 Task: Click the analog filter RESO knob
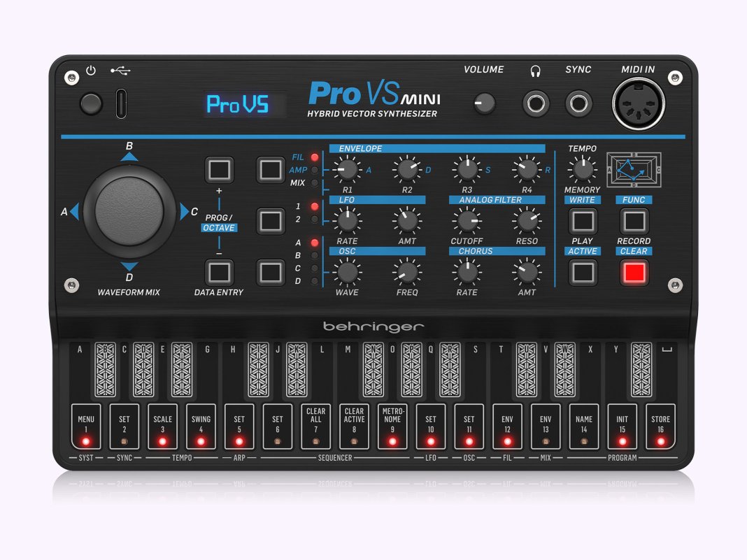pos(527,221)
